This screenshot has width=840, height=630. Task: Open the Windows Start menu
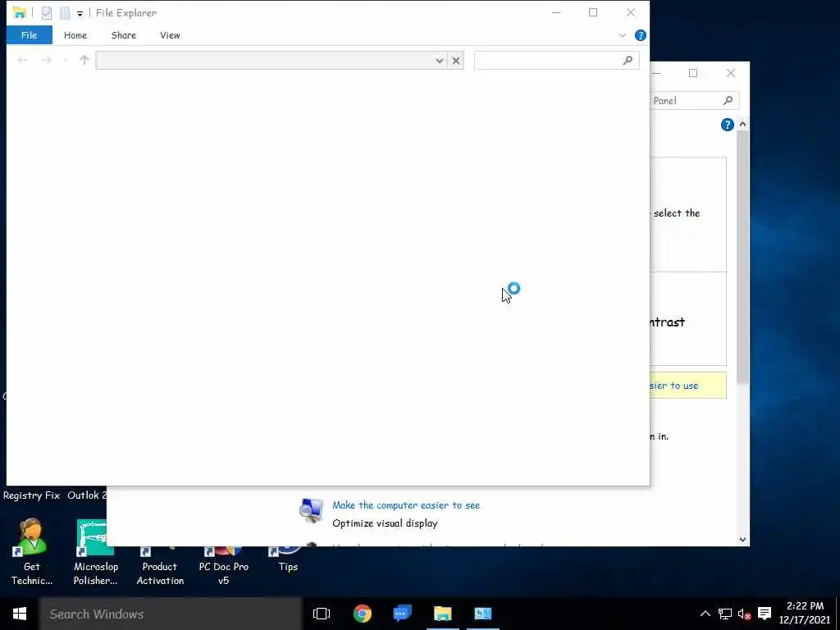click(20, 614)
